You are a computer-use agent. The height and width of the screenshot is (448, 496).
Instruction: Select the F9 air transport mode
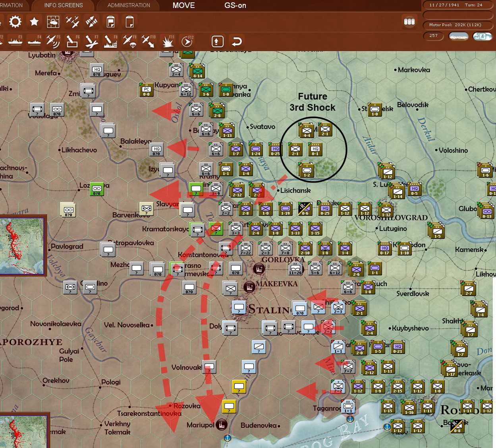coord(129,41)
